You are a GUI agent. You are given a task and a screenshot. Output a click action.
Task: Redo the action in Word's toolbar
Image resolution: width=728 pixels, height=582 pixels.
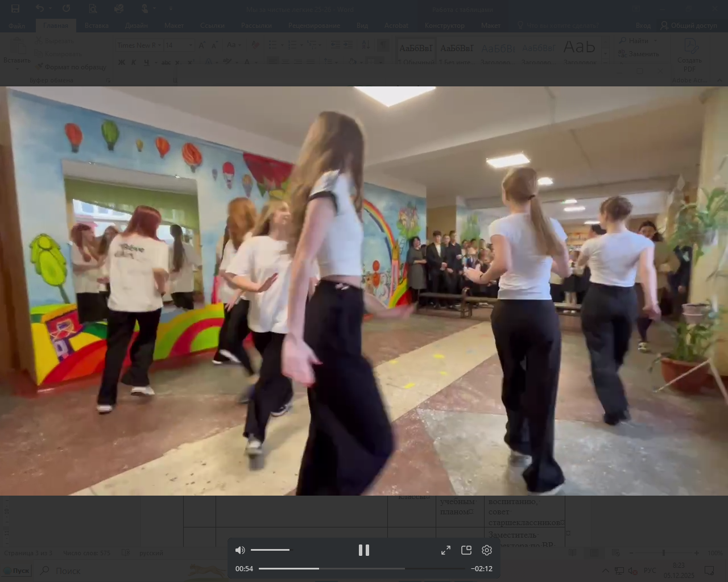tap(67, 9)
